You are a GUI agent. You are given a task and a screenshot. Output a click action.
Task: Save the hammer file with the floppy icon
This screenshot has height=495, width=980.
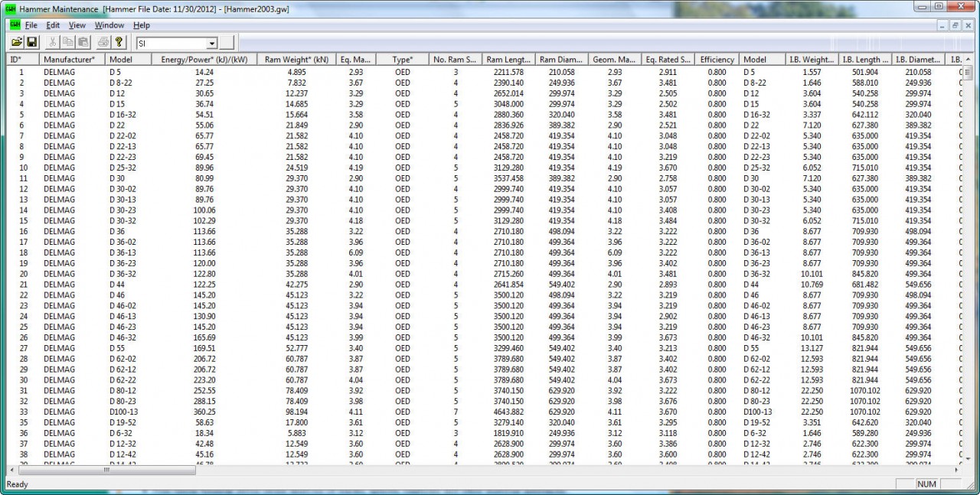tap(32, 43)
